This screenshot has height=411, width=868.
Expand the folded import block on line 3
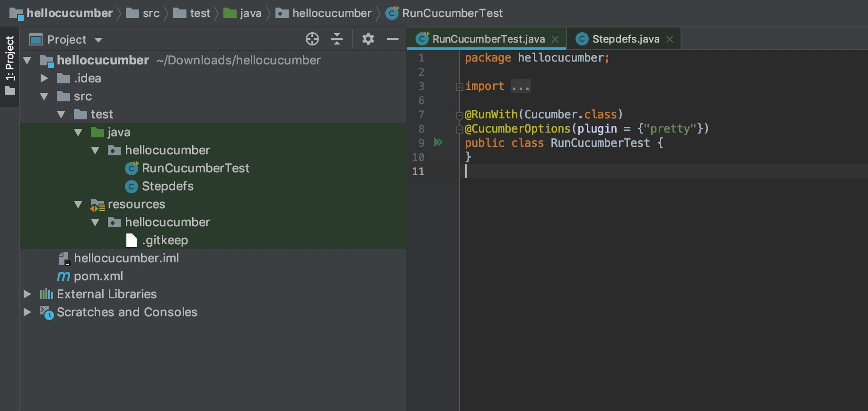pyautogui.click(x=459, y=87)
